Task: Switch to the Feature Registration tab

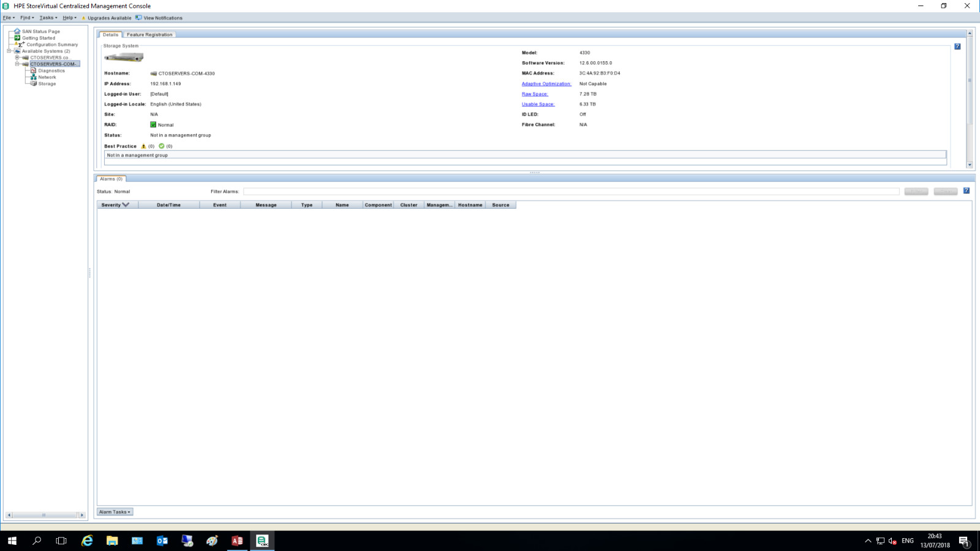Action: click(x=149, y=35)
